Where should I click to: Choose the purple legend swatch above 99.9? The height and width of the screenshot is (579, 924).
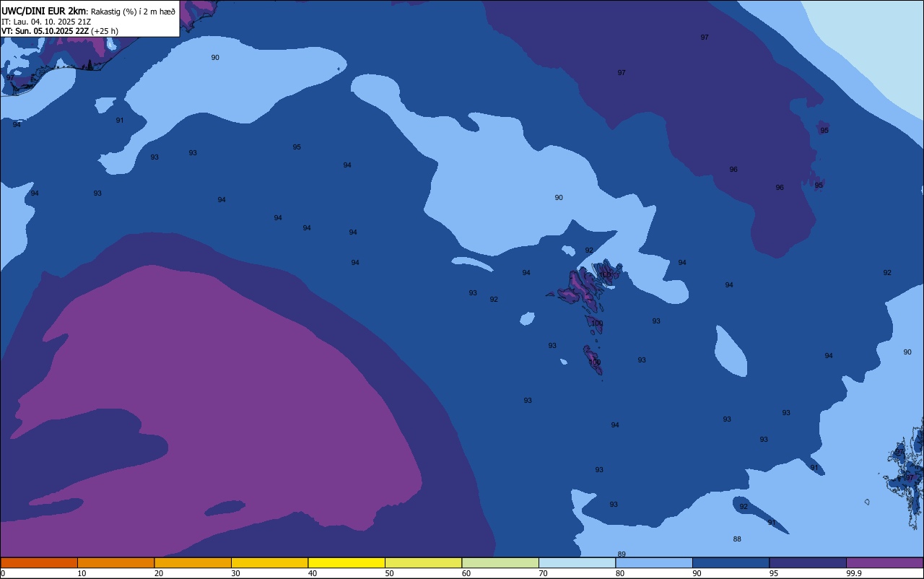(x=884, y=562)
